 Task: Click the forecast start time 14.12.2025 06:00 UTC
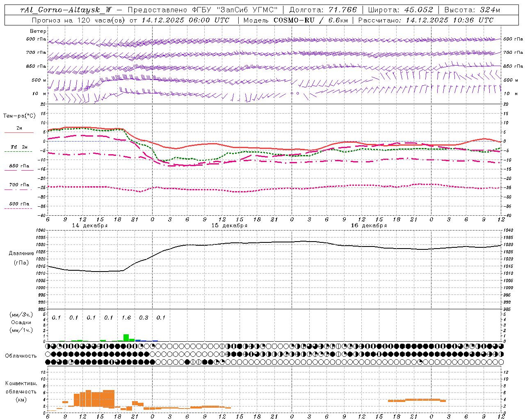[185, 20]
